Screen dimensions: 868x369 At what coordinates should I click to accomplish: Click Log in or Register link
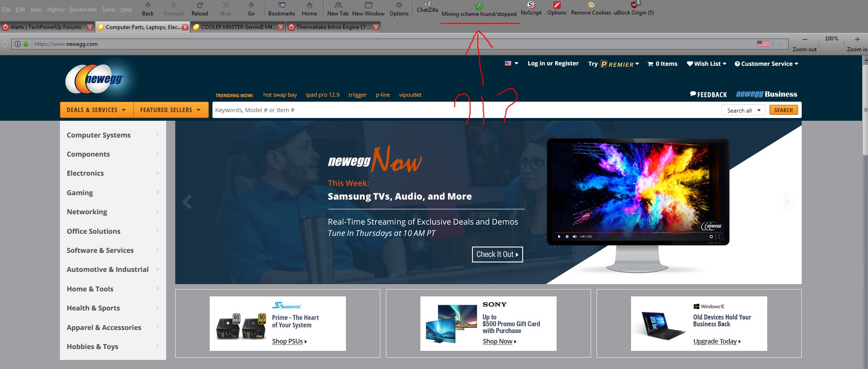point(553,64)
